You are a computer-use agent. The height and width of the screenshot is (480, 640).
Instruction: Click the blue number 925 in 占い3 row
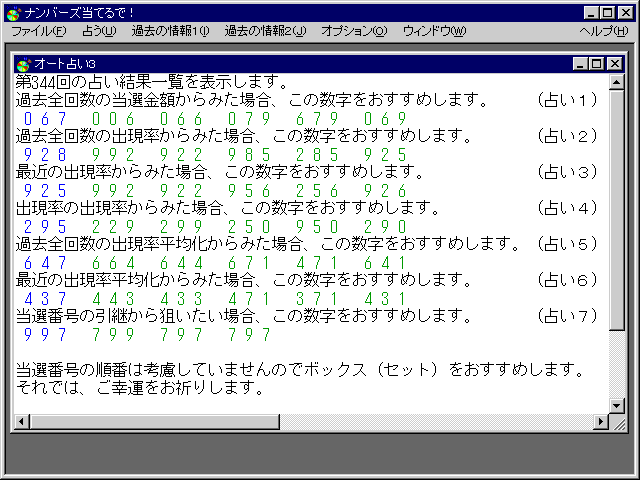[x=45, y=191]
